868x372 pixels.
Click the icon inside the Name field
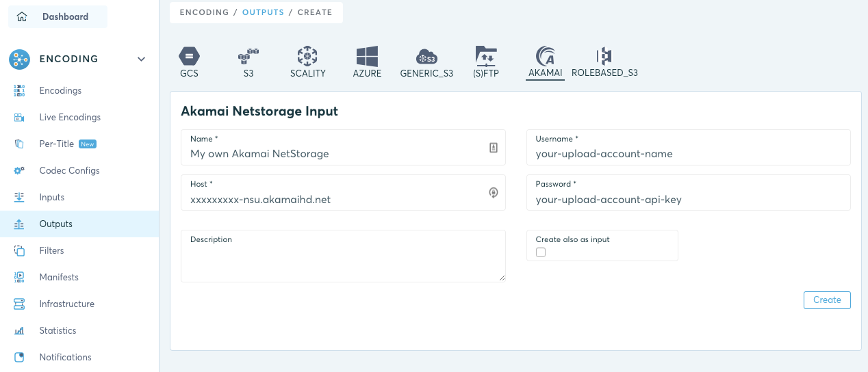tap(494, 148)
